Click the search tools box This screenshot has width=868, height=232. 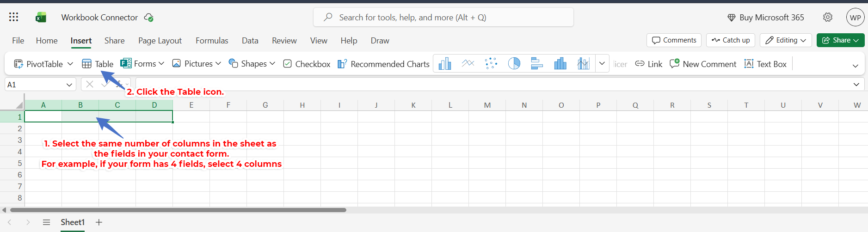(443, 17)
